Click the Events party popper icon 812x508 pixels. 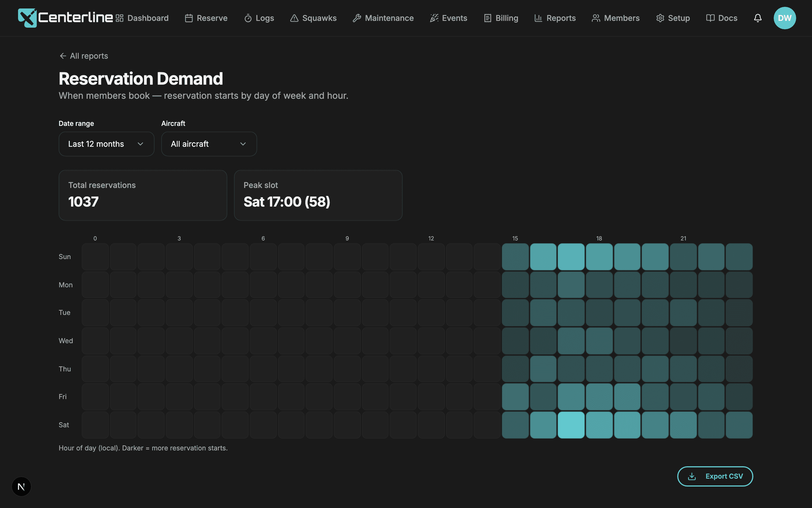click(x=434, y=18)
